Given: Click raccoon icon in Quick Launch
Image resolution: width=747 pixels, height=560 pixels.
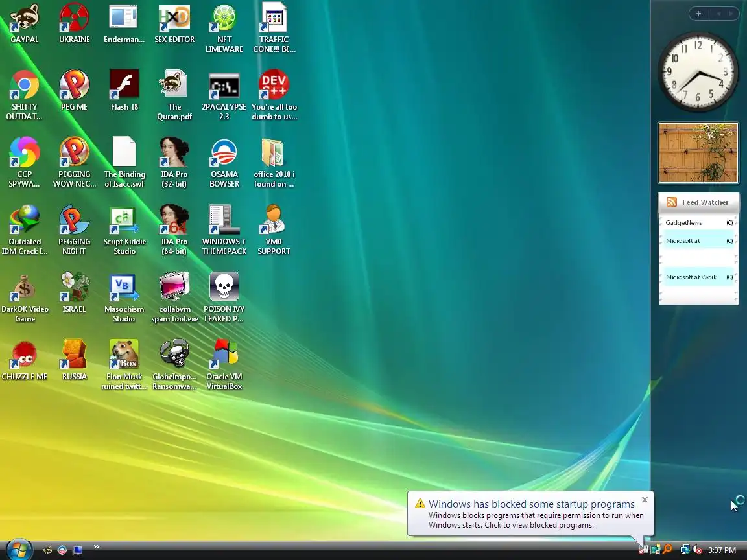Looking at the screenshot, I should pyautogui.click(x=47, y=550).
